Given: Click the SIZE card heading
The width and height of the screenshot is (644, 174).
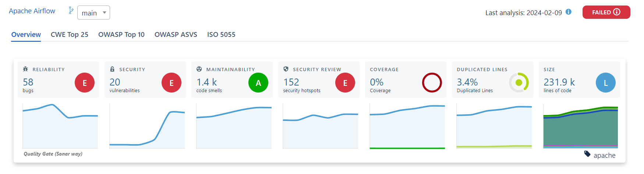Looking at the screenshot, I should (549, 69).
